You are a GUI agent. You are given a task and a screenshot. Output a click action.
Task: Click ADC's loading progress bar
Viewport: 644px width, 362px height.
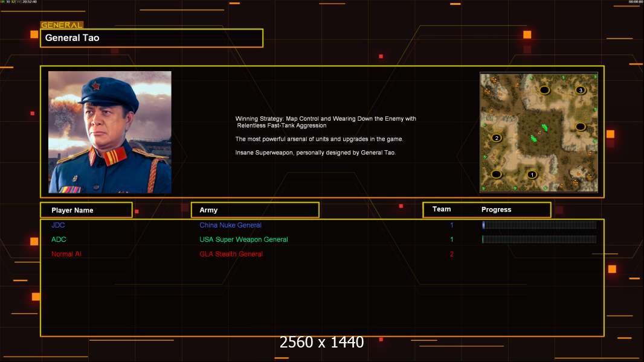point(539,240)
